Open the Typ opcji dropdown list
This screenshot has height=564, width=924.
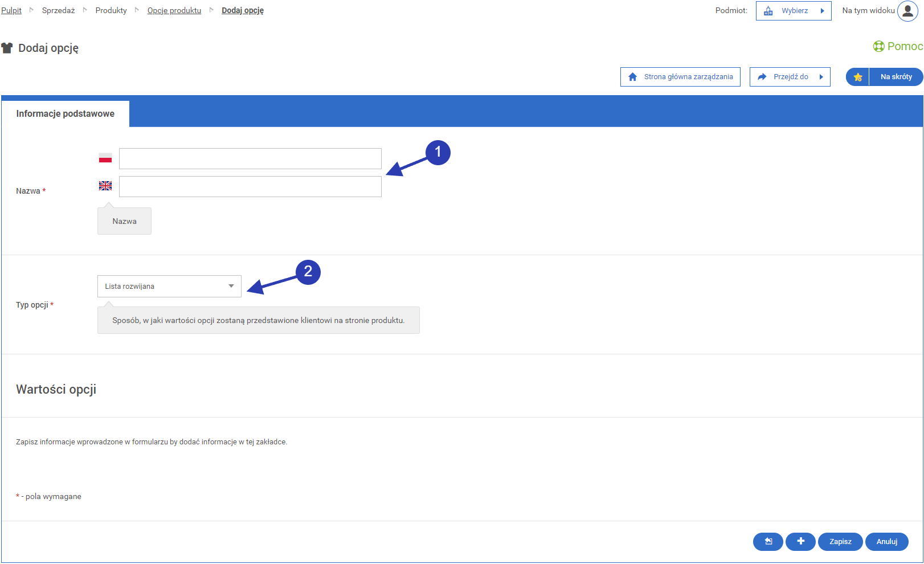169,287
